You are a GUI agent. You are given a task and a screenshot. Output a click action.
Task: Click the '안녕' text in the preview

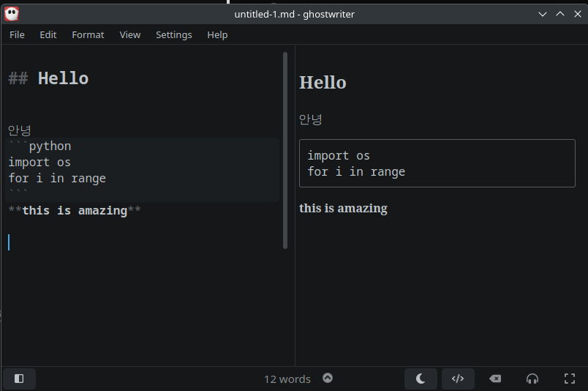coord(311,119)
